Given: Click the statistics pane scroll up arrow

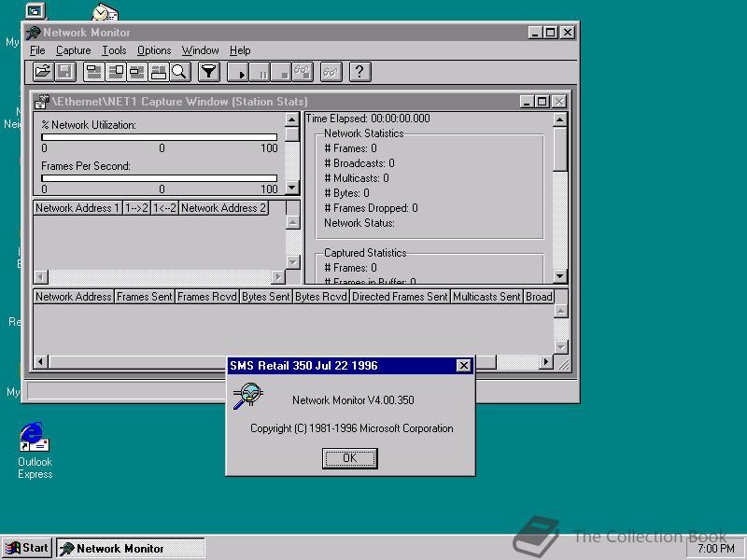Looking at the screenshot, I should click(x=559, y=119).
